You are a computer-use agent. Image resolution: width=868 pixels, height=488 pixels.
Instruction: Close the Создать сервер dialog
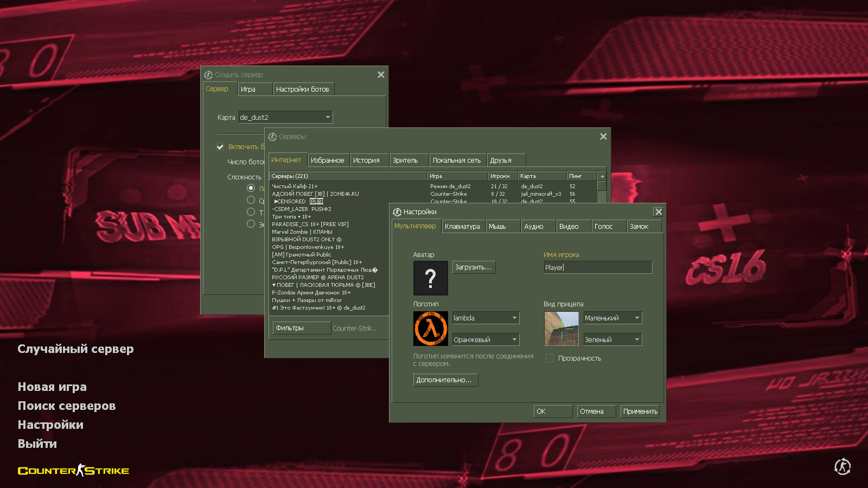[381, 75]
